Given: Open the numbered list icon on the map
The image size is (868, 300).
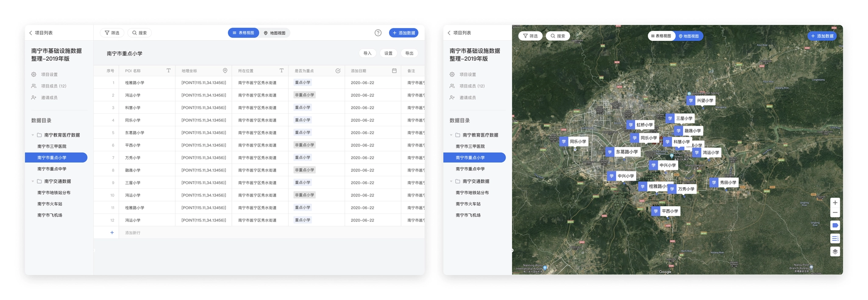Looking at the screenshot, I should click(x=835, y=238).
